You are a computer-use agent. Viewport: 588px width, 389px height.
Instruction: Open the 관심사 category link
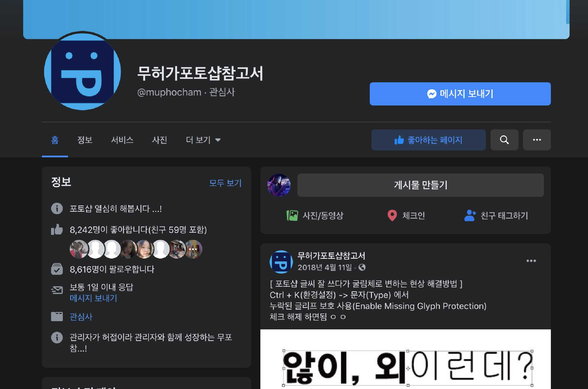(81, 317)
